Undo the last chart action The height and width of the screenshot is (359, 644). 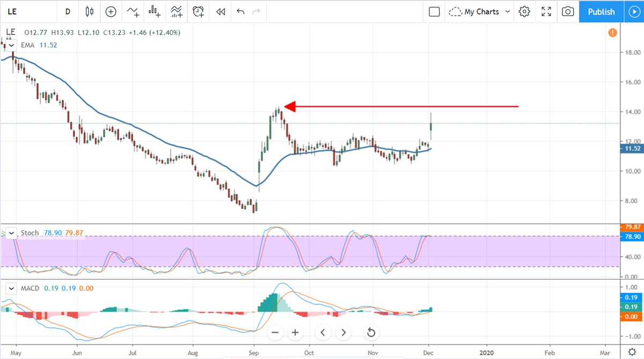tap(240, 11)
